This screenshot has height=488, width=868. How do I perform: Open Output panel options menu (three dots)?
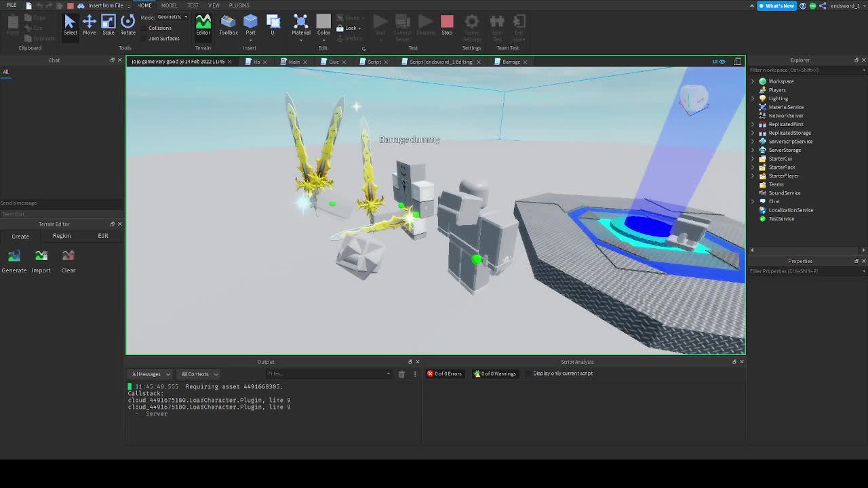point(415,373)
